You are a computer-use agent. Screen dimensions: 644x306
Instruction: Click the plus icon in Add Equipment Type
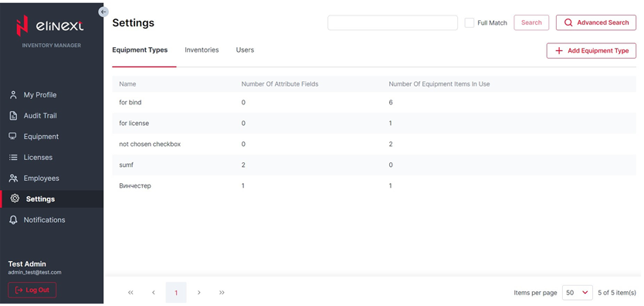pyautogui.click(x=558, y=51)
